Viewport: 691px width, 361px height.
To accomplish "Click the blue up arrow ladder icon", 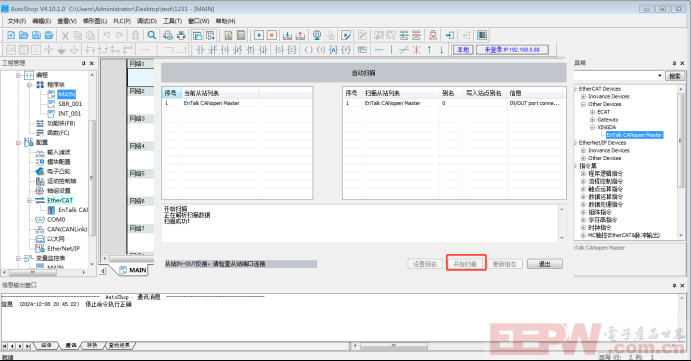I will coord(429,50).
